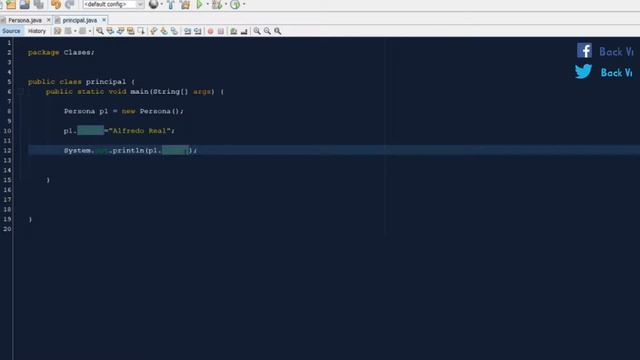The image size is (640, 360).
Task: Click the "Alfredo Real" string literal
Action: (139, 131)
